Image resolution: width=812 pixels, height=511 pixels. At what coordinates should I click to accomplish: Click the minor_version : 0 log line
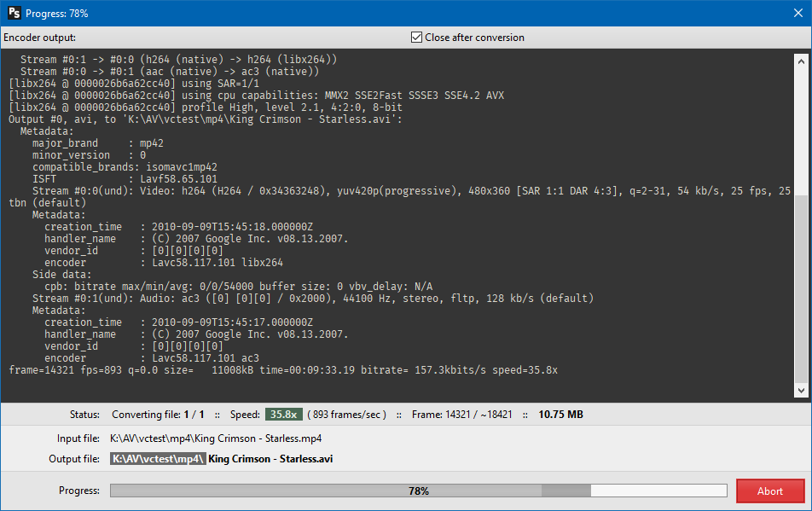click(89, 154)
